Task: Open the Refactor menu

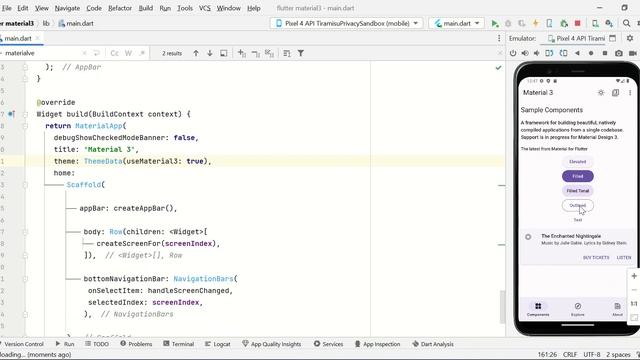Action: 120,8
